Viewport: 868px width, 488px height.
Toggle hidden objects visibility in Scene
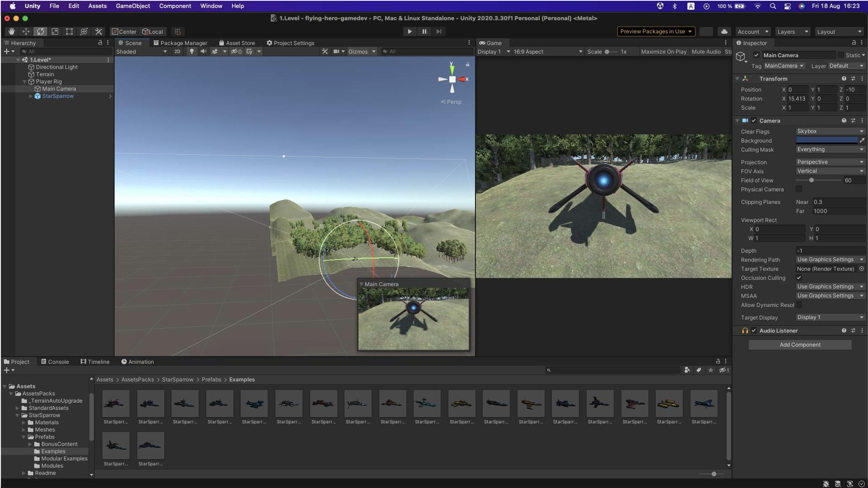pos(236,51)
